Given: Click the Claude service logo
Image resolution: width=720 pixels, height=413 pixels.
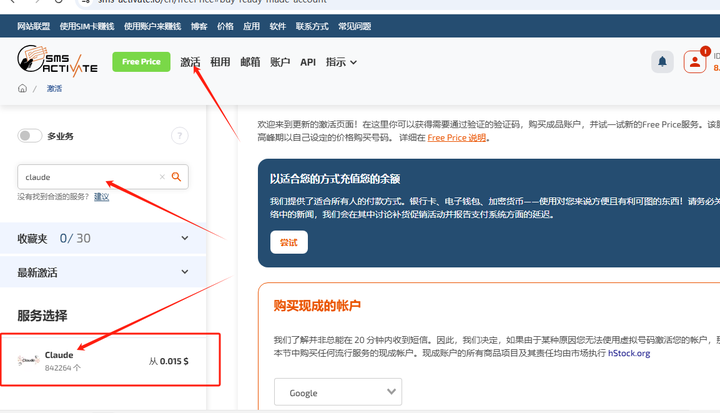Looking at the screenshot, I should (28, 361).
